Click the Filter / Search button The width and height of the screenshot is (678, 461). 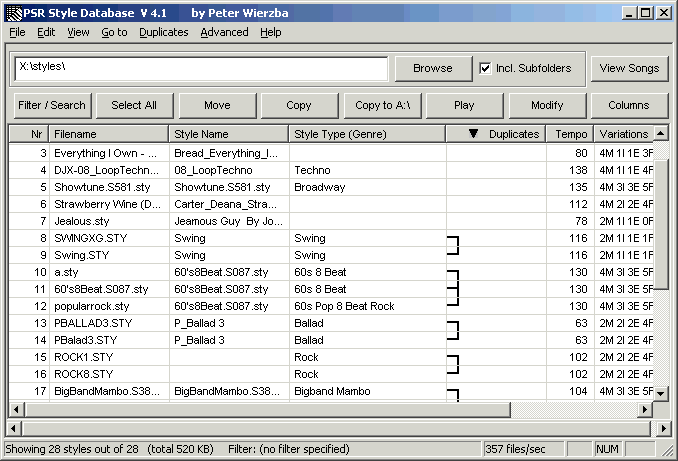tap(52, 105)
